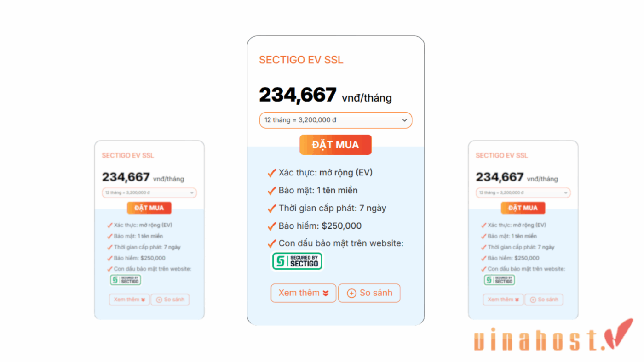Image resolution: width=644 pixels, height=362 pixels.
Task: Click the Sectigo seal on the left card
Action: [125, 280]
